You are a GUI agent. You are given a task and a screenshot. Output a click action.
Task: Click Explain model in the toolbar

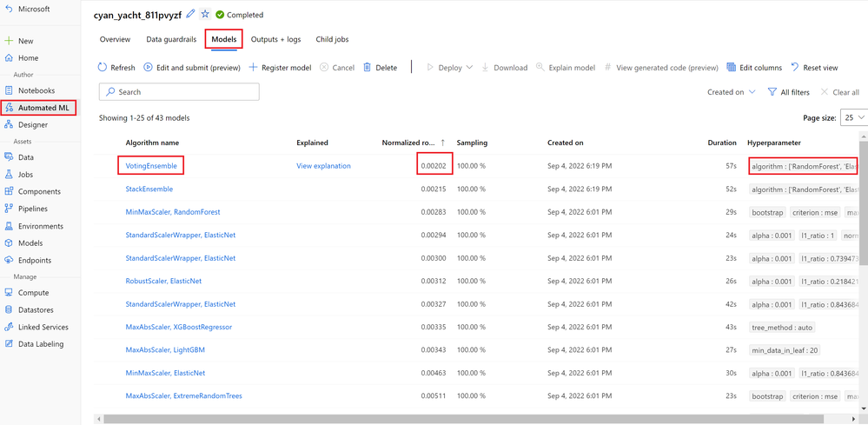(566, 68)
